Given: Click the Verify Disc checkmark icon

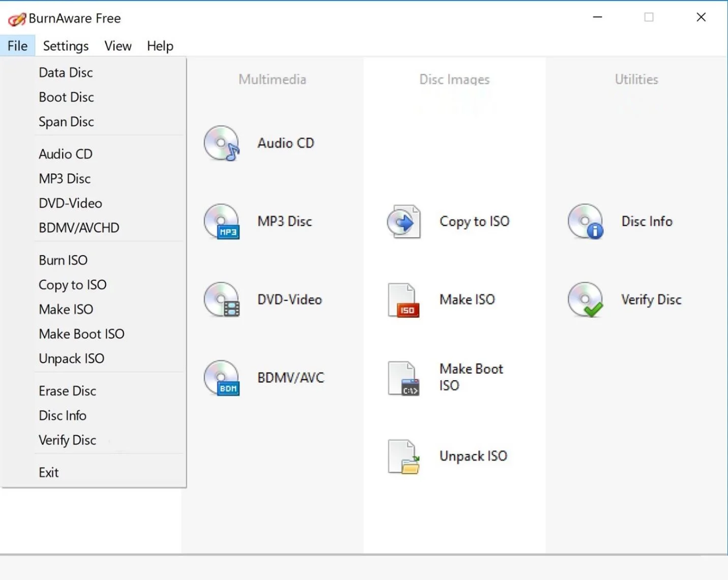Looking at the screenshot, I should pyautogui.click(x=586, y=300).
